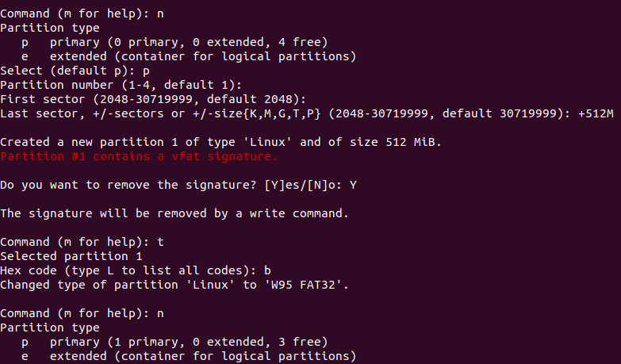This screenshot has height=364, width=621.
Task: Click the first 'Partition type' heading
Action: [50, 28]
